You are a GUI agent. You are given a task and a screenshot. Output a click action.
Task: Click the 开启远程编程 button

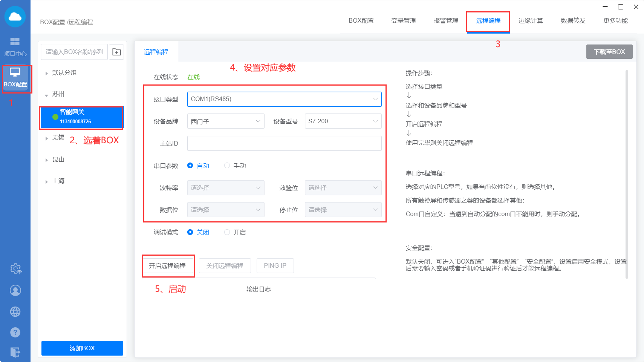coord(167,266)
